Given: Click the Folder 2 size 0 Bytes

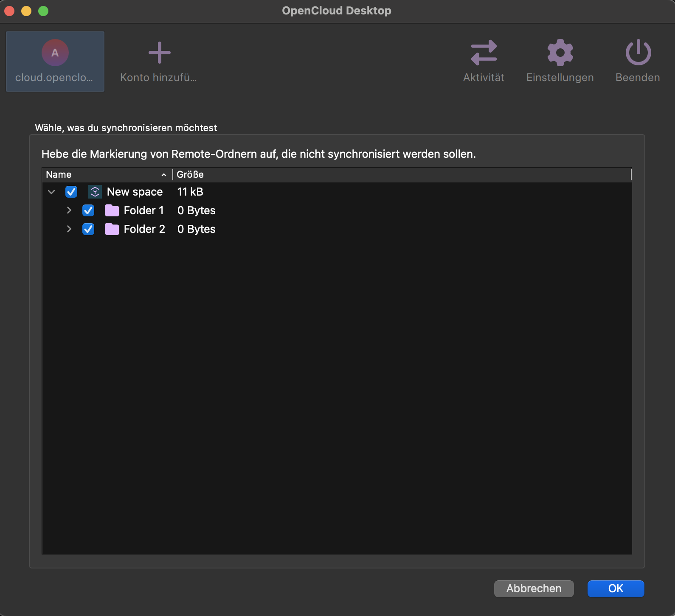Looking at the screenshot, I should pos(197,229).
